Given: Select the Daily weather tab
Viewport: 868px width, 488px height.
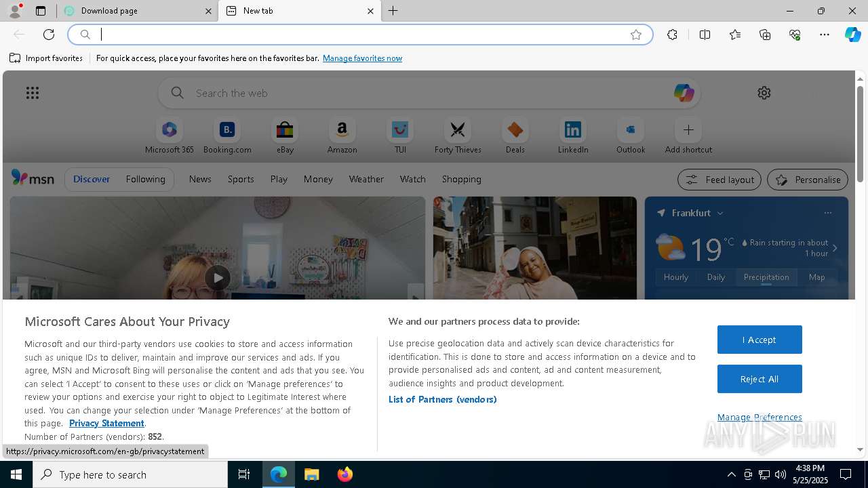Looking at the screenshot, I should [716, 277].
